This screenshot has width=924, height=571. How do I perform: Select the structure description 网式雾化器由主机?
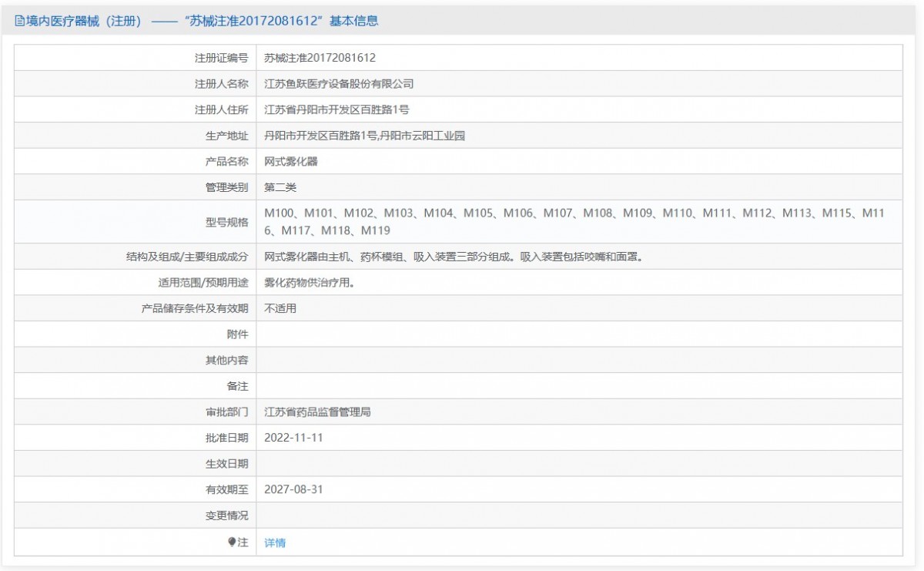point(454,257)
